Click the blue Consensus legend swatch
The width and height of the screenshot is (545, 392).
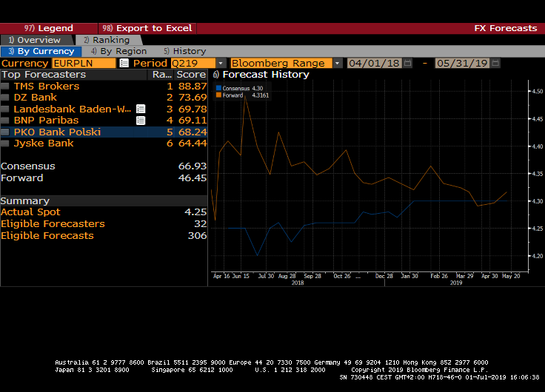(x=218, y=88)
